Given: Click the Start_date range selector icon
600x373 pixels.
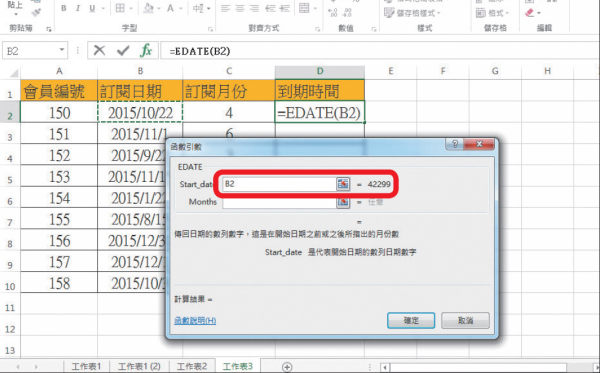Looking at the screenshot, I should tap(343, 184).
